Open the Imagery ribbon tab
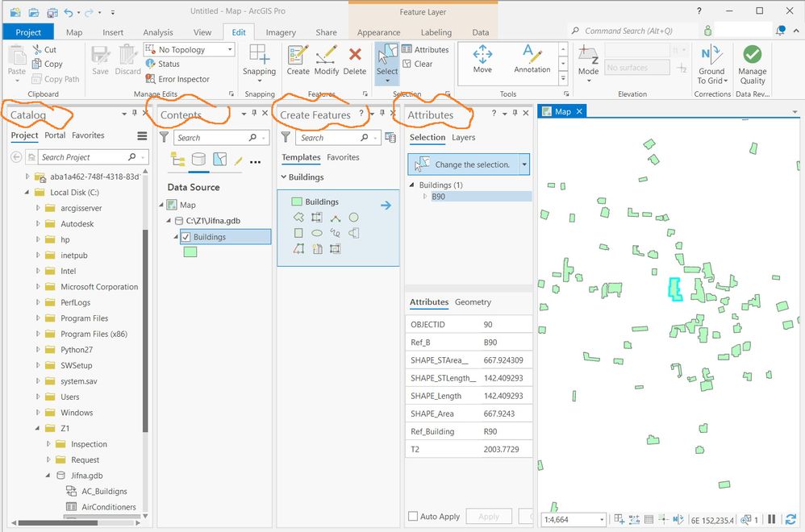 tap(281, 31)
